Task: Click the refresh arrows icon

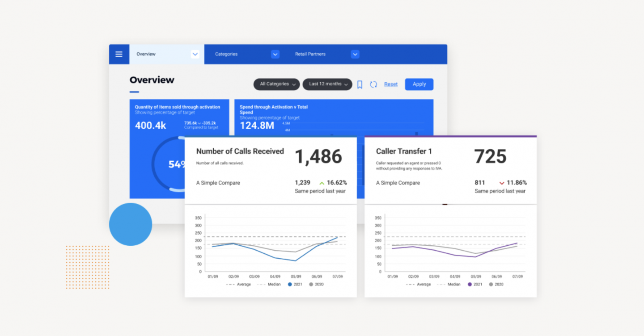Action: (x=373, y=84)
